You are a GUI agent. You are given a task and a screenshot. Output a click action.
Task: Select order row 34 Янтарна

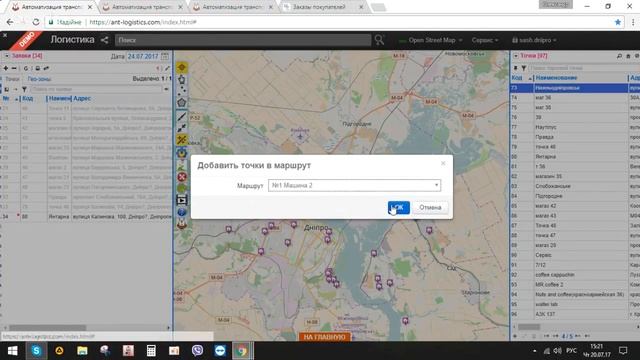pos(87,216)
